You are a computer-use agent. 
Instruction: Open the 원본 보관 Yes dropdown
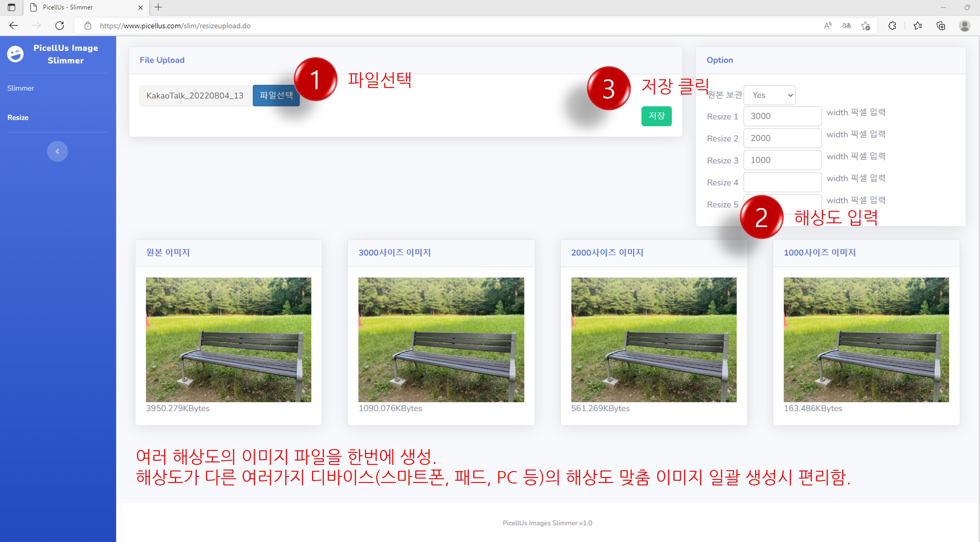coord(769,95)
